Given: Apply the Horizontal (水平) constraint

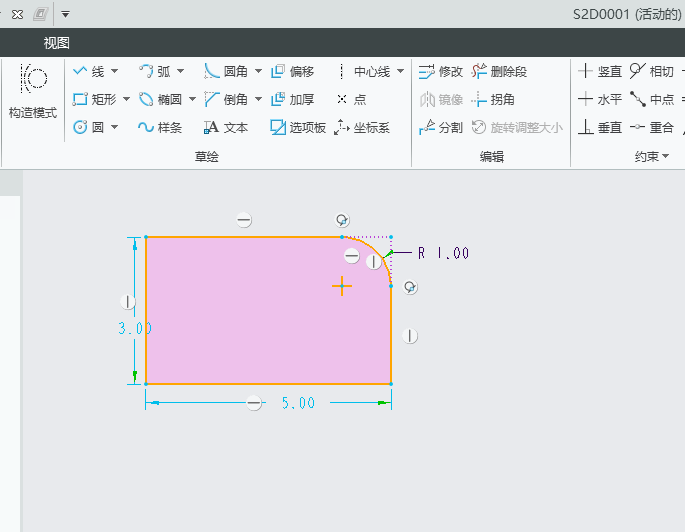Looking at the screenshot, I should [600, 100].
